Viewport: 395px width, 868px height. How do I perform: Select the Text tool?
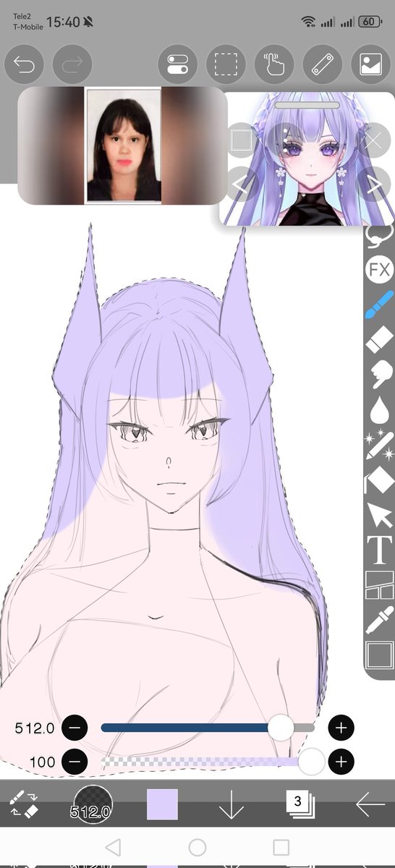[379, 550]
